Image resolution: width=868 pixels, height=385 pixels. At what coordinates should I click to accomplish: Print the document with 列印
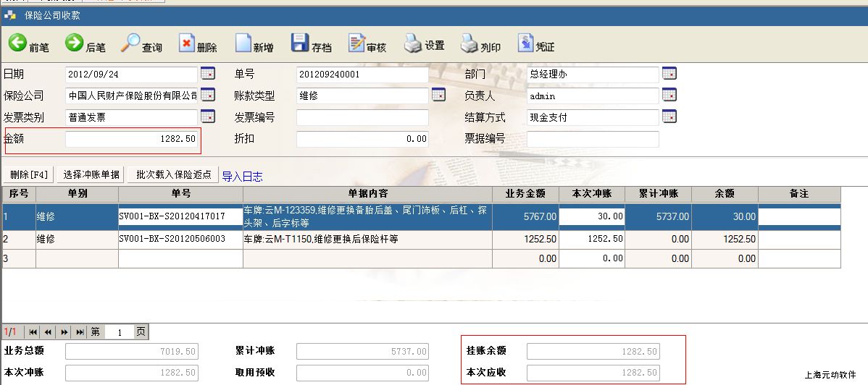pos(470,44)
